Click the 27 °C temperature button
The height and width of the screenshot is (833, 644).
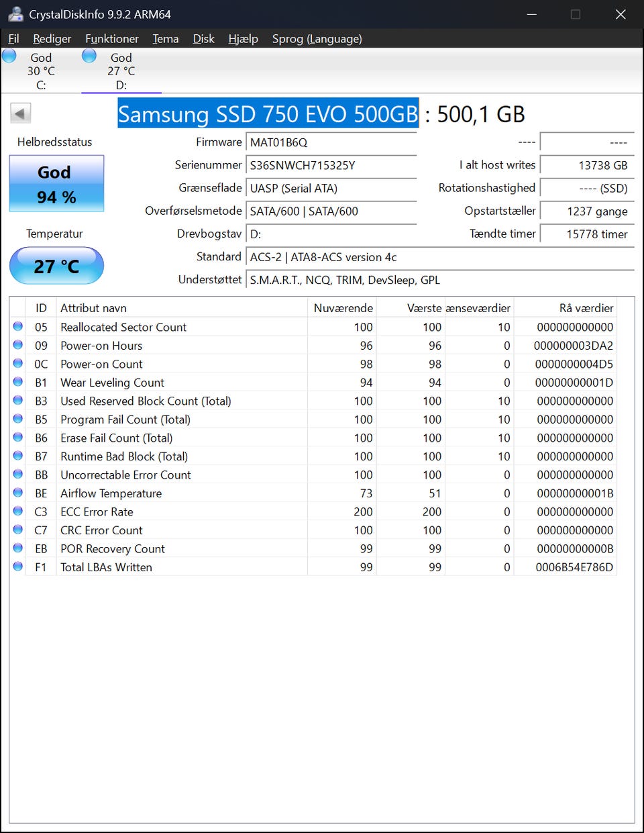coord(56,266)
